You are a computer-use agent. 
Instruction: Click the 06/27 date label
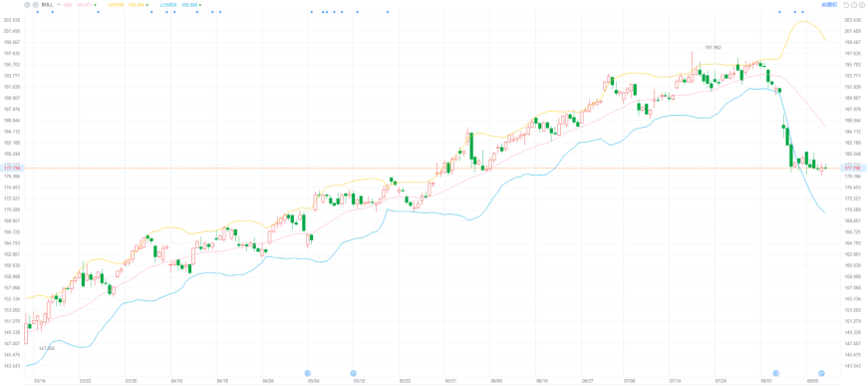pyautogui.click(x=588, y=381)
